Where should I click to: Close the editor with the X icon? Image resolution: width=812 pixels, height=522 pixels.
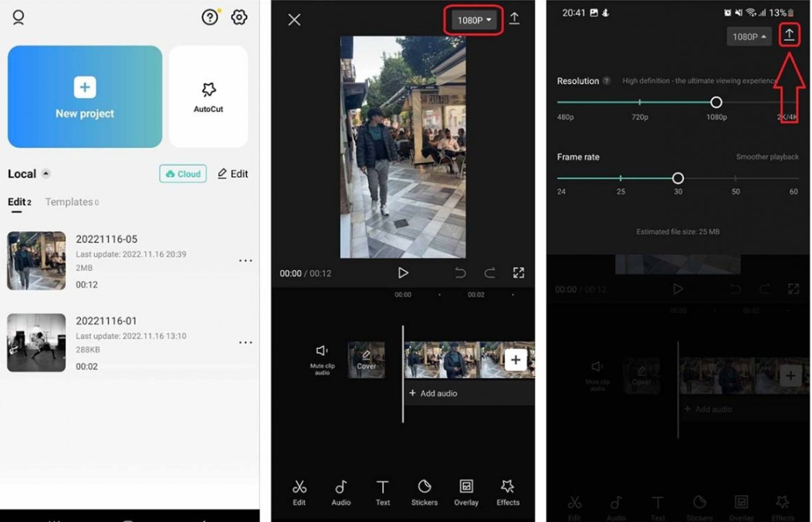point(294,19)
